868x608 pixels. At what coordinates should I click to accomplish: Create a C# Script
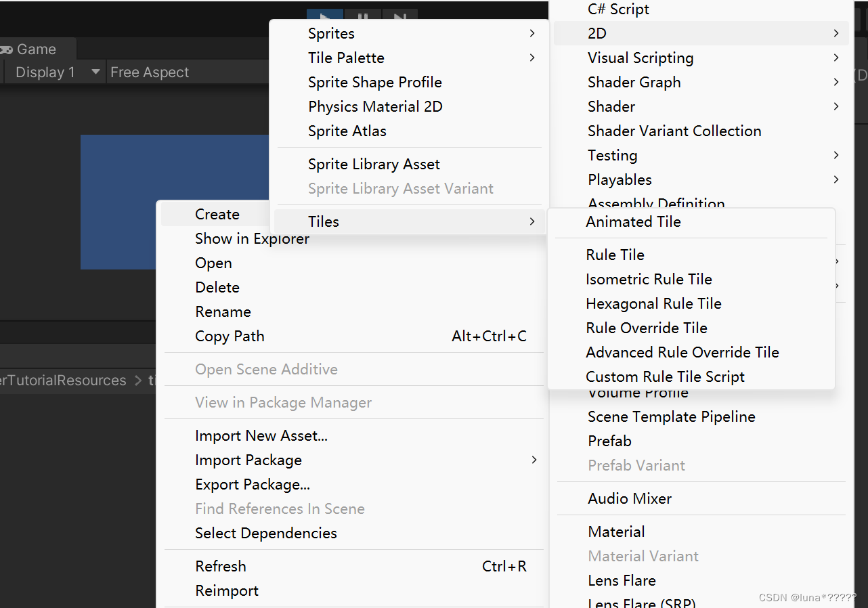(x=701, y=9)
